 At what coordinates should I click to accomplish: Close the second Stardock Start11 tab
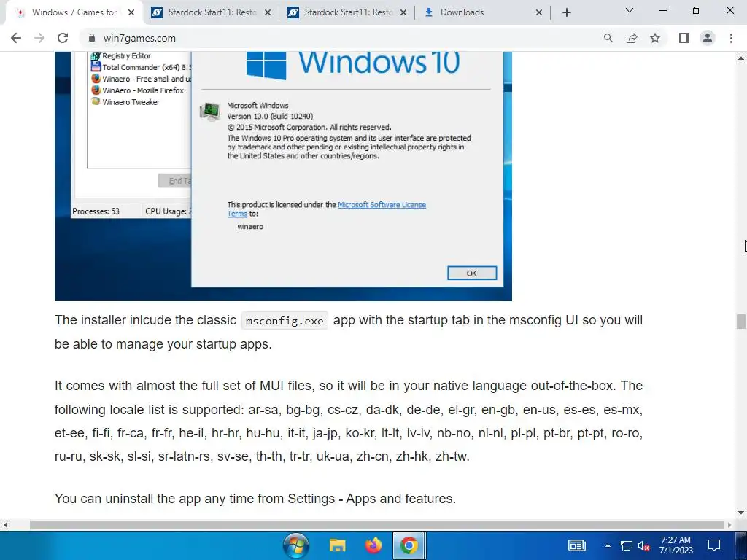pyautogui.click(x=403, y=12)
